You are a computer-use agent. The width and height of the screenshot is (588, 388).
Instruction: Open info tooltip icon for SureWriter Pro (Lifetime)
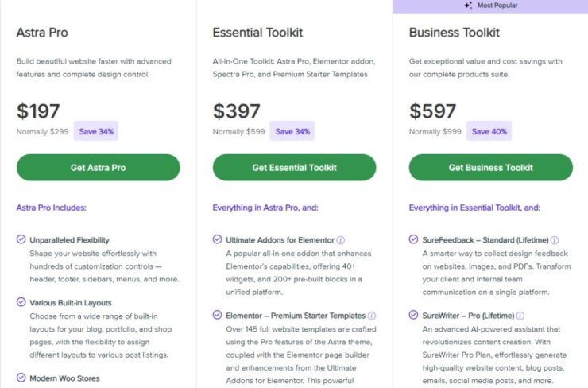[x=520, y=316]
